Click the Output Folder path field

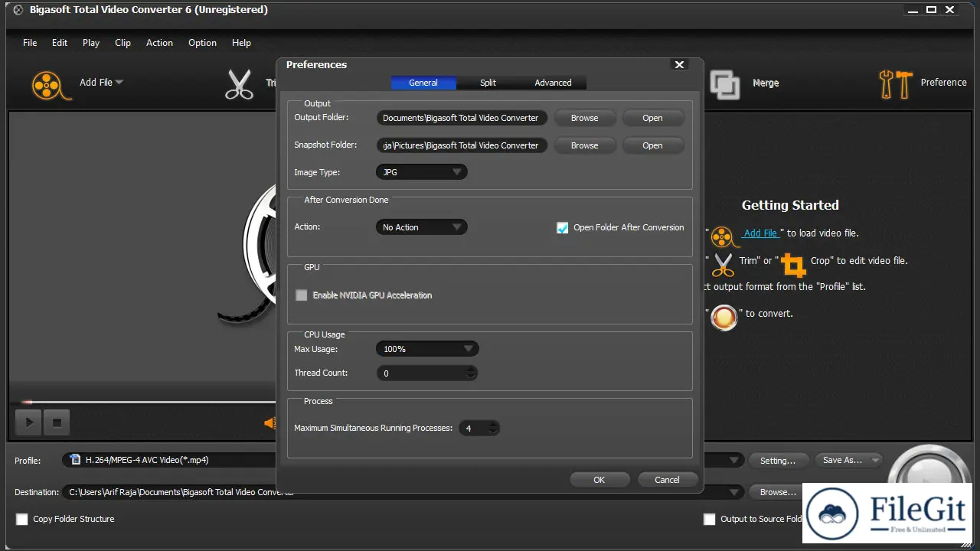click(x=462, y=118)
